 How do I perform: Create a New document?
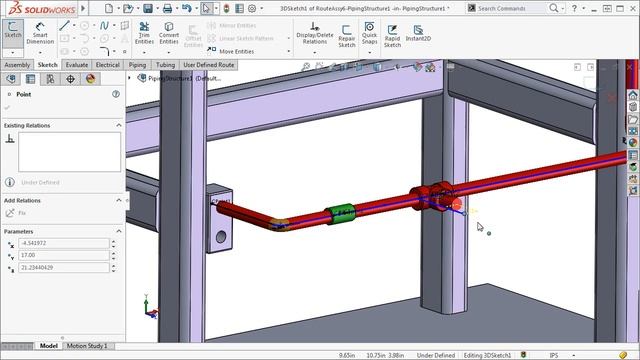point(109,8)
